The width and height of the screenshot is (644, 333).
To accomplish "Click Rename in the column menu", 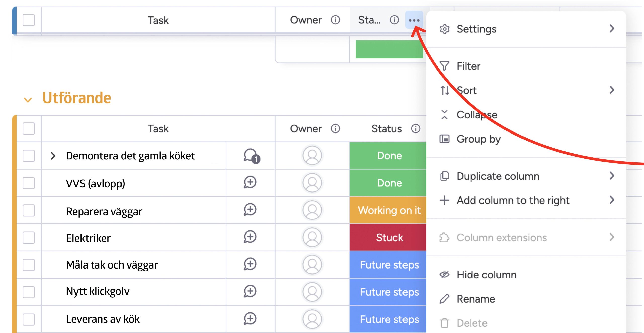I will pyautogui.click(x=476, y=299).
